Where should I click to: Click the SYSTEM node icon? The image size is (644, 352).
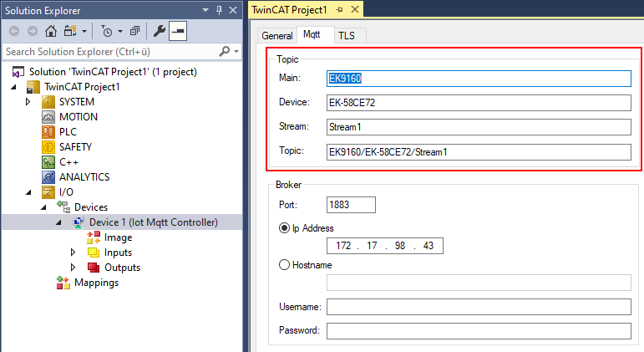click(48, 102)
